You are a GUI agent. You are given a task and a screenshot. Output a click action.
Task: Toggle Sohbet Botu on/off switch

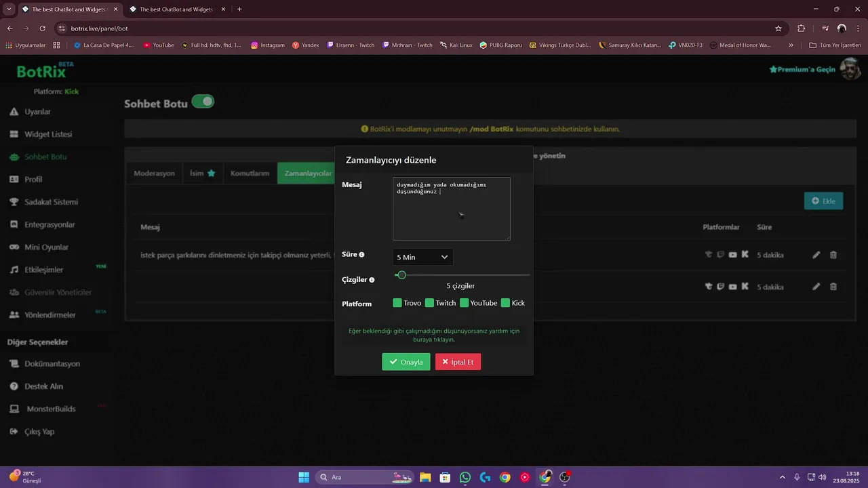pos(203,102)
